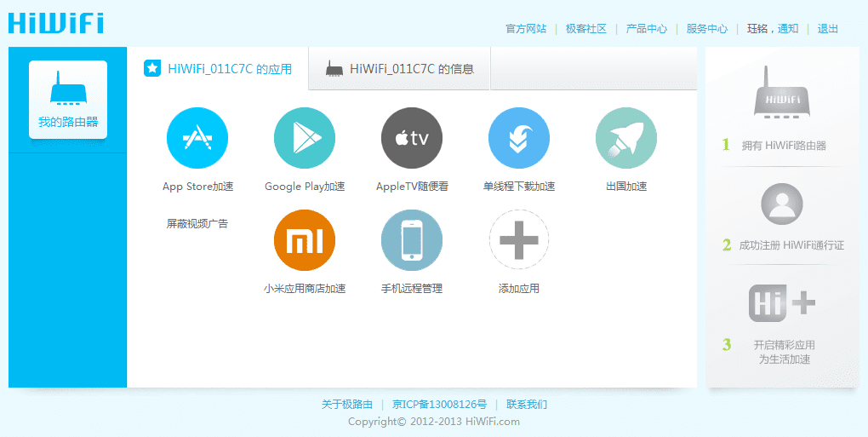Click the 成功注册 HiWiFi通行证 step text
This screenshot has height=437, width=868.
click(791, 244)
